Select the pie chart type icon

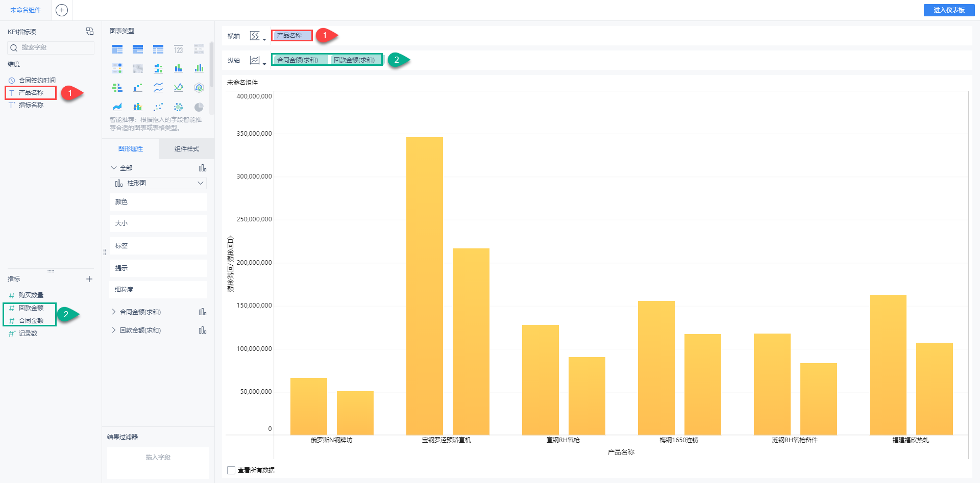pyautogui.click(x=199, y=107)
